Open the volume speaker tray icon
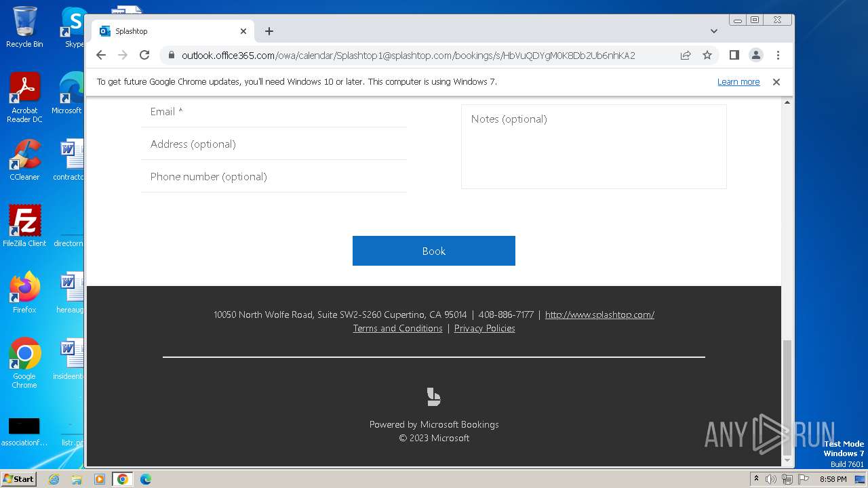The image size is (868, 488). (x=771, y=479)
